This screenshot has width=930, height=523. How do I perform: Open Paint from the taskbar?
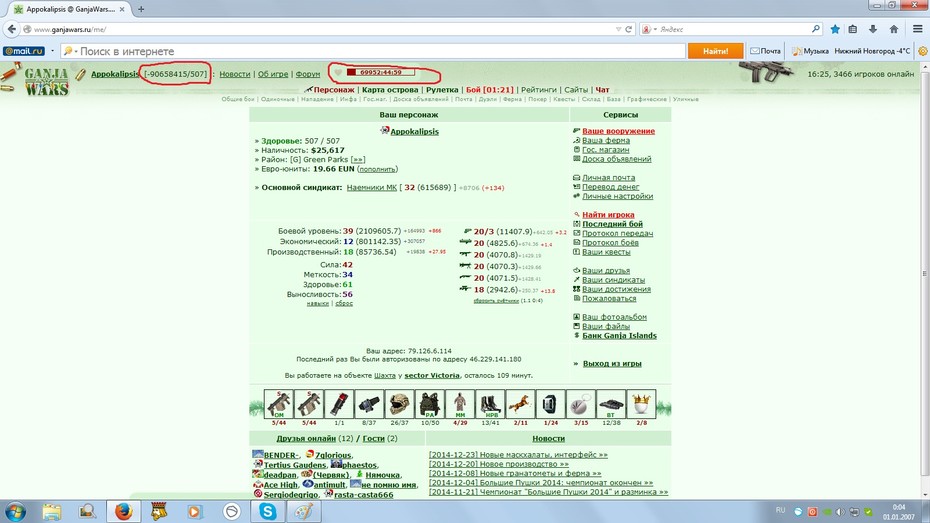(304, 511)
